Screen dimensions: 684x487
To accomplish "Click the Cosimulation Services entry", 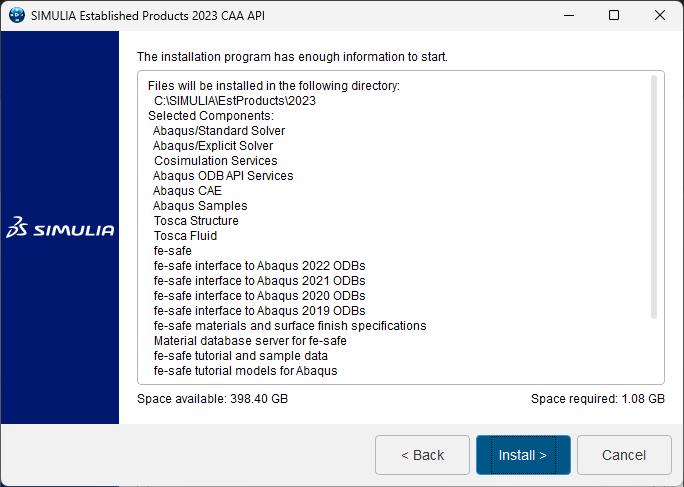I will pyautogui.click(x=215, y=161).
